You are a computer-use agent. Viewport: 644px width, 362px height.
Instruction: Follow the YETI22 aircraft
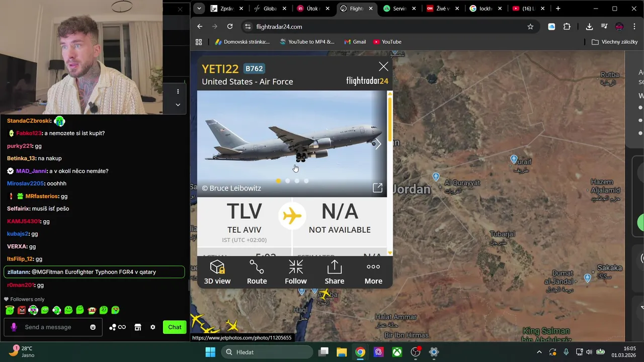[296, 272]
